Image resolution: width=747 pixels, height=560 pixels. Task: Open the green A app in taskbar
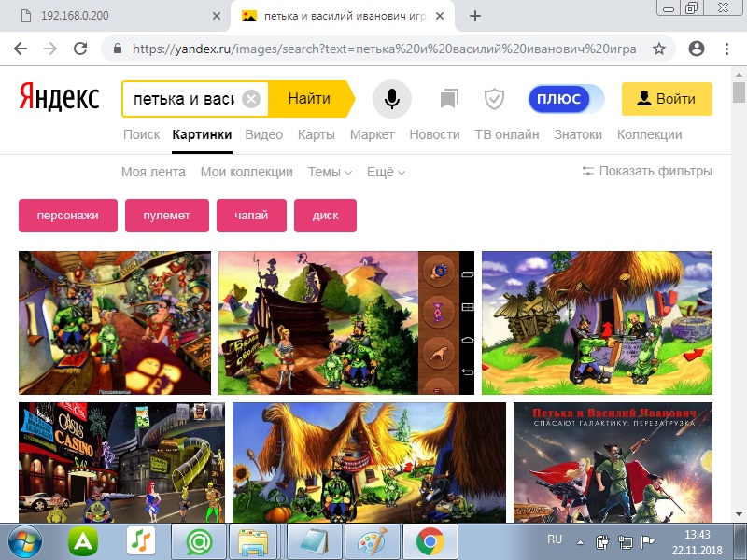83,542
